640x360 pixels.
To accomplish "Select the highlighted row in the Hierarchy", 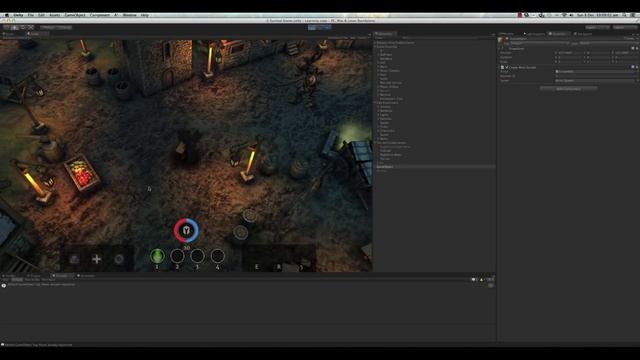I will 435,167.
